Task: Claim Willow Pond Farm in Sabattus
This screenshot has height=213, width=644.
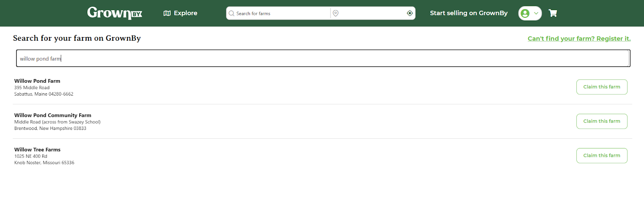Action: [x=602, y=87]
